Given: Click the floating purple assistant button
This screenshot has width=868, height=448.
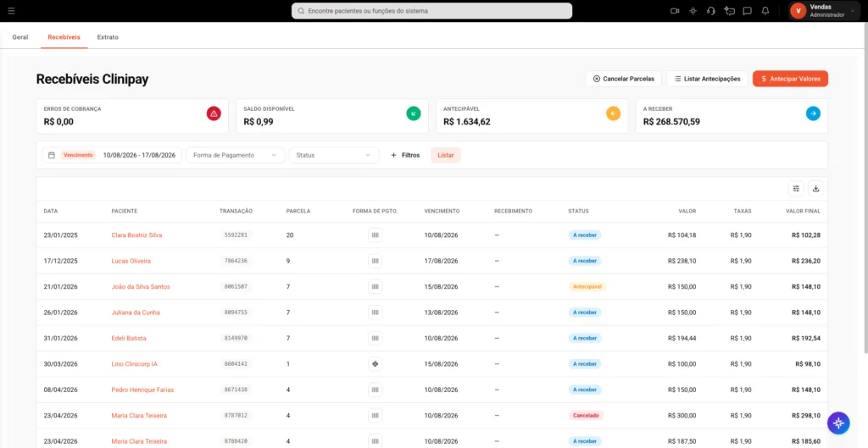Looking at the screenshot, I should [838, 423].
